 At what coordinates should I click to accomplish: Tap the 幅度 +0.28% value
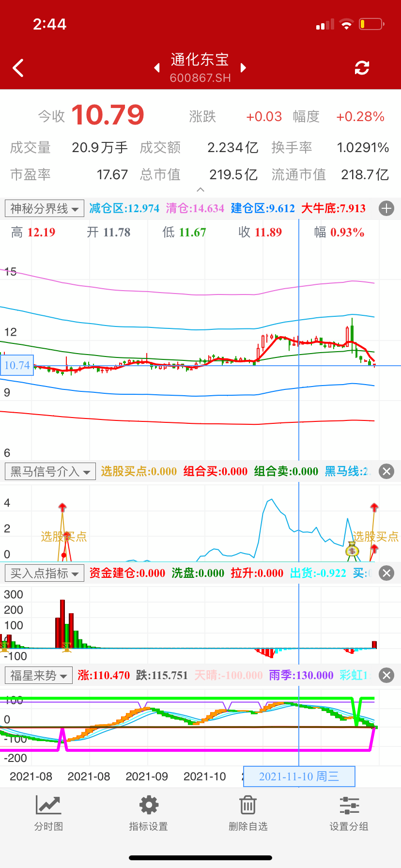point(360,116)
